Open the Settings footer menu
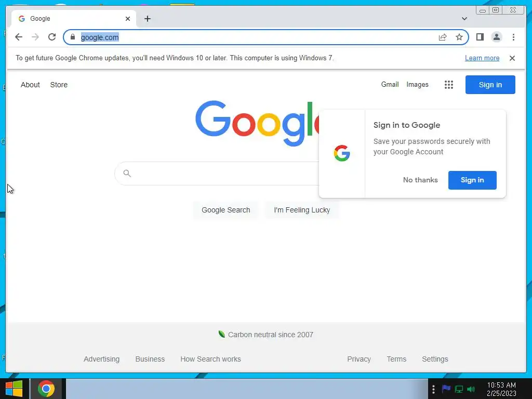 [x=435, y=359]
